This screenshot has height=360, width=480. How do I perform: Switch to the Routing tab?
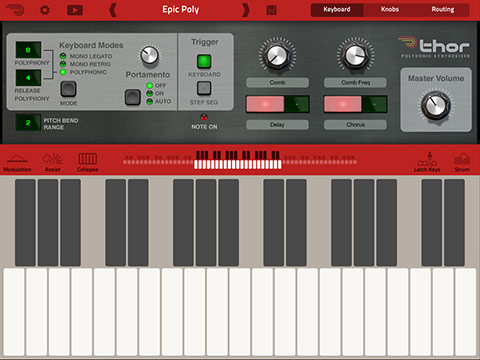(x=443, y=10)
